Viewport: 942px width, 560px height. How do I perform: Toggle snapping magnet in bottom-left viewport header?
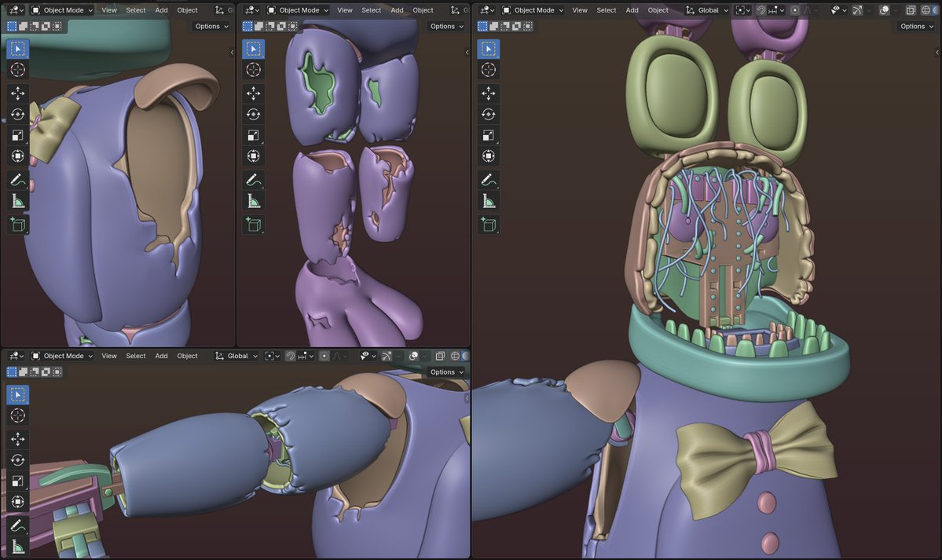(x=290, y=356)
